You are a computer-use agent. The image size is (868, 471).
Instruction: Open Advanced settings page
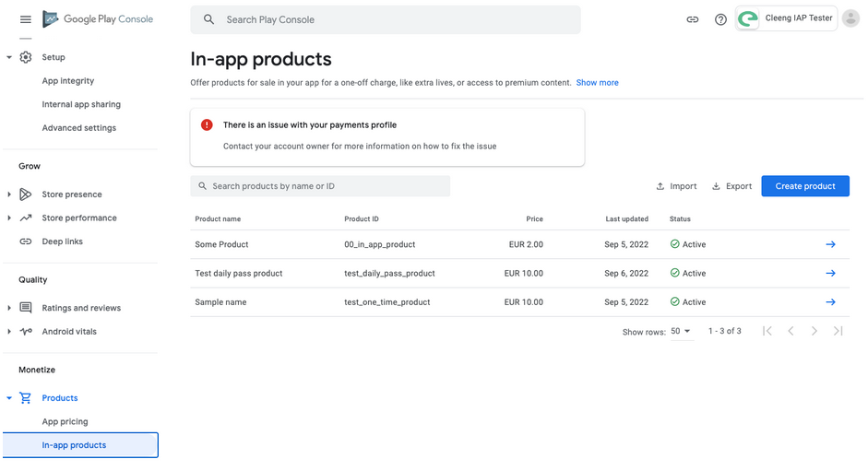point(79,128)
